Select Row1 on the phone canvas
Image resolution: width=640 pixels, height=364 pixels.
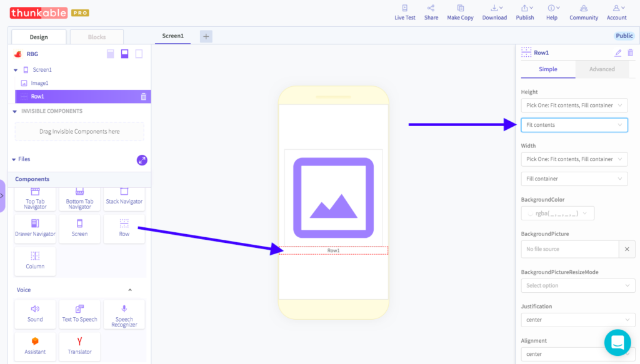click(x=334, y=251)
